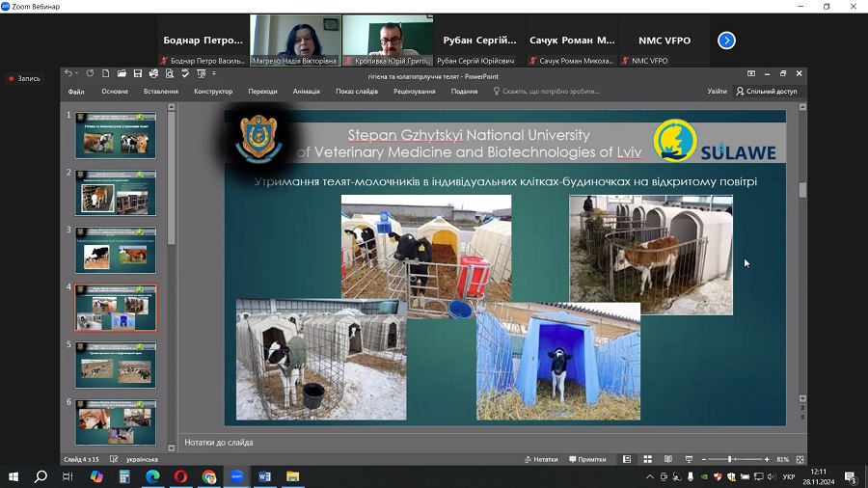Viewport: 868px width, 488px height.
Task: Expand the Undo history dropdown arrow
Action: 76,73
